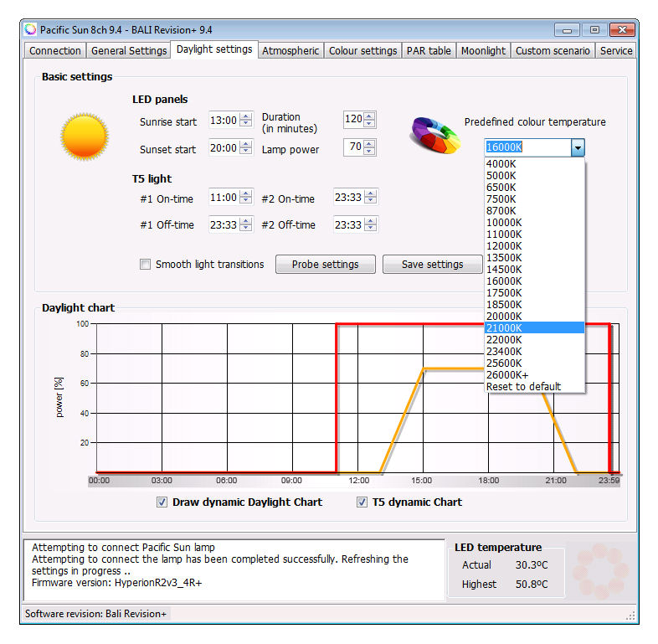Click the Sunrise start time field

[x=223, y=121]
